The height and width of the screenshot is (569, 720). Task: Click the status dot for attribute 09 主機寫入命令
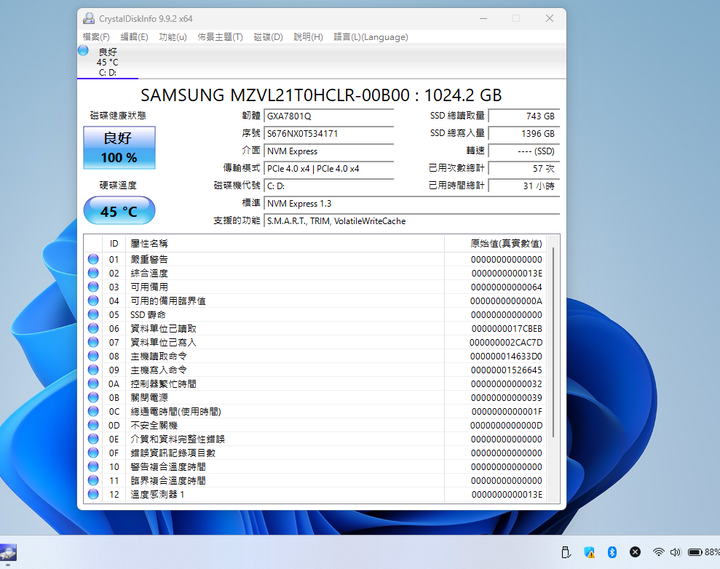click(93, 370)
